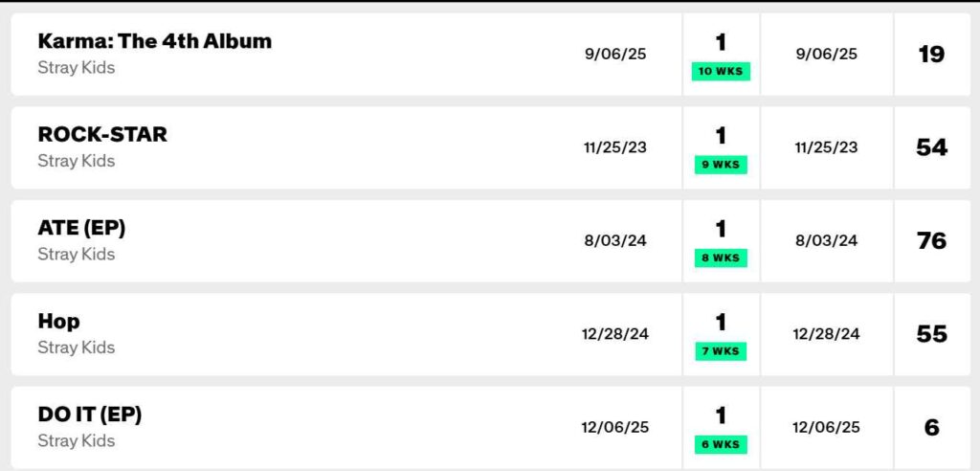This screenshot has height=471, width=980.
Task: Click the 6 weeks-on-chart value for DO IT
Action: point(931,427)
